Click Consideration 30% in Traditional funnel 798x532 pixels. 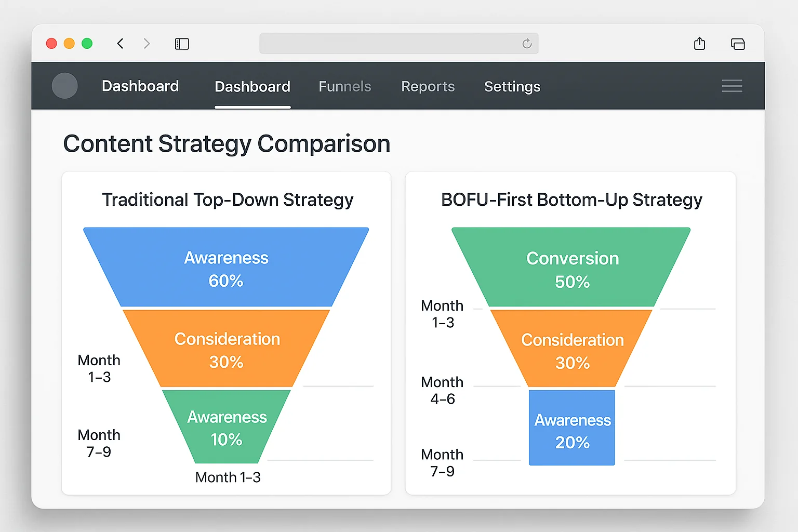[x=227, y=348]
